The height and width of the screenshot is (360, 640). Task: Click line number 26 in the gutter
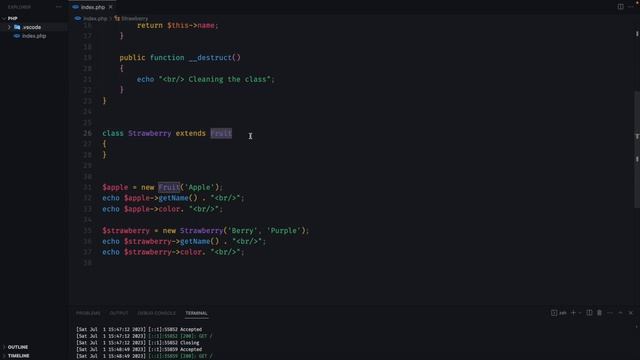point(87,133)
